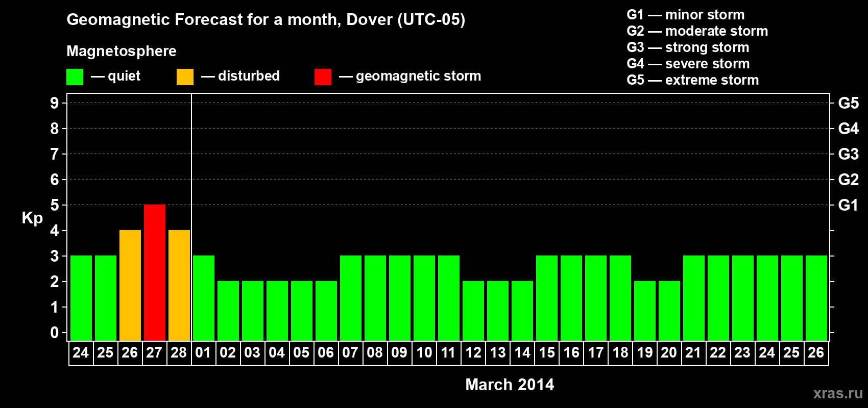Click the Magnetosphere heading text
The image size is (868, 408).
tap(122, 51)
